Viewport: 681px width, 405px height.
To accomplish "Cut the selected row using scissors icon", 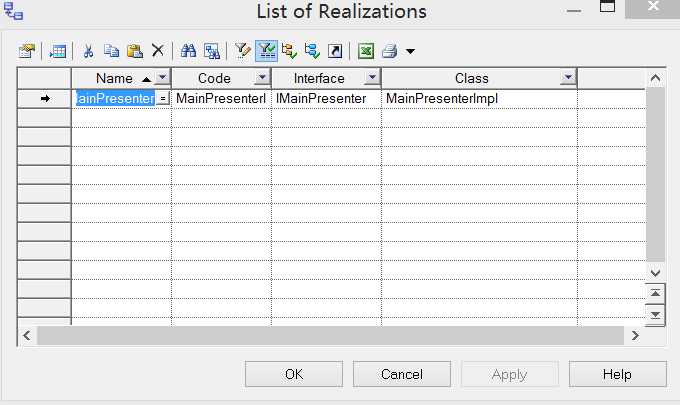I will pyautogui.click(x=89, y=50).
